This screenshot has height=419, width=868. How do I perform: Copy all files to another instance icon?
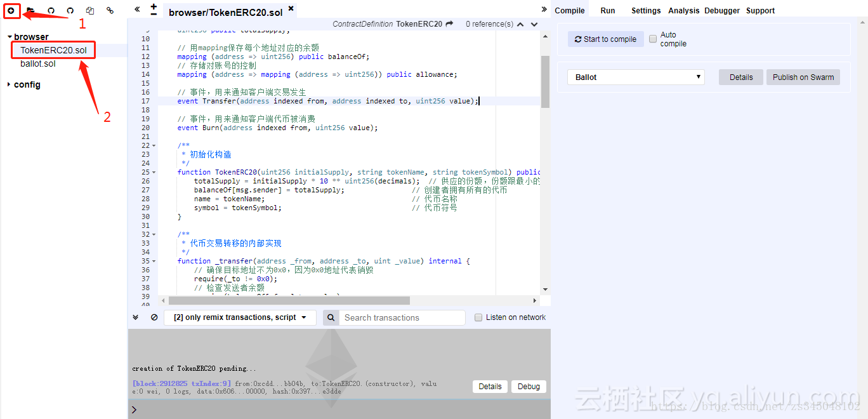(90, 10)
